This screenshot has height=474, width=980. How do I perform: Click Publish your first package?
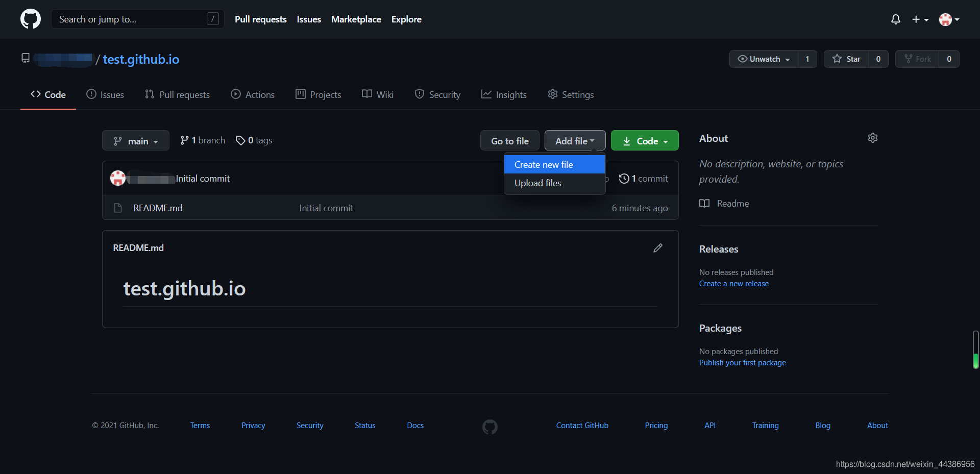743,363
